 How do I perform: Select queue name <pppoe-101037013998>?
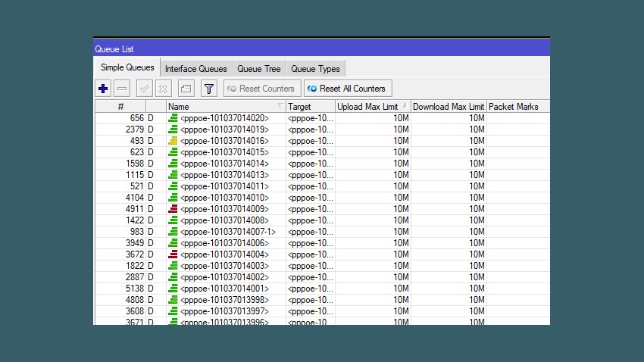[x=225, y=300]
